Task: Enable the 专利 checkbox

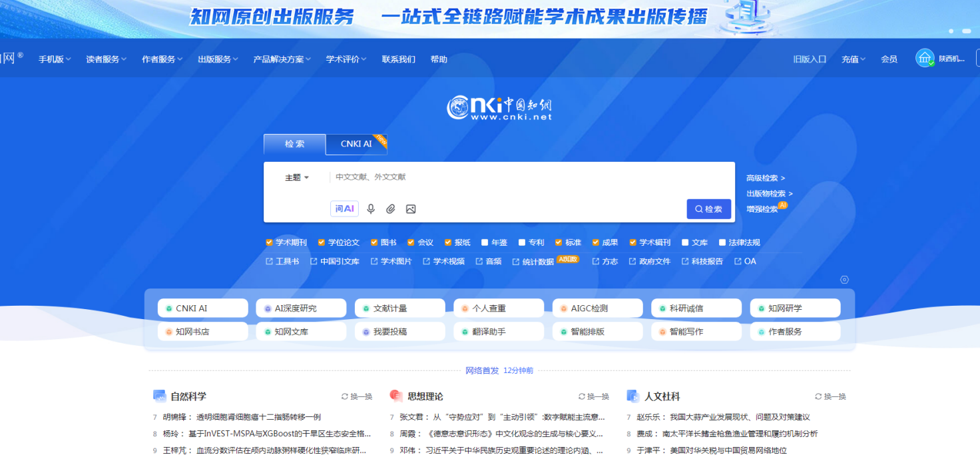Action: [x=522, y=242]
